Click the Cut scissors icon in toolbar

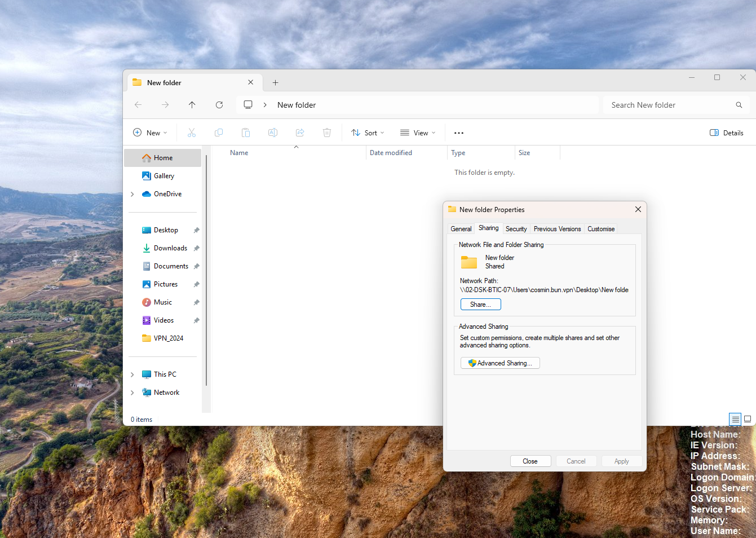pyautogui.click(x=192, y=133)
